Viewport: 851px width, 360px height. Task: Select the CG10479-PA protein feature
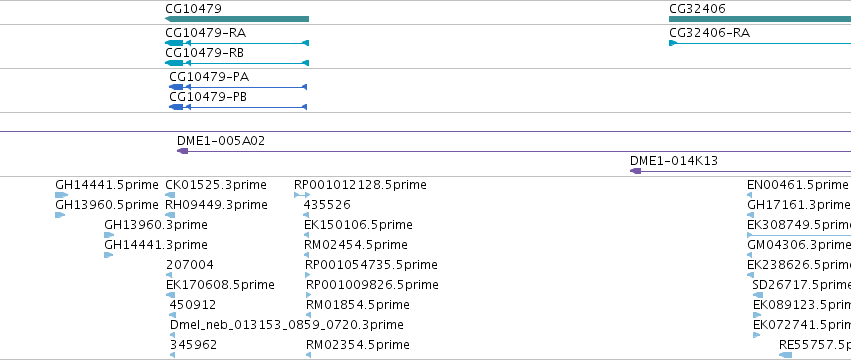click(x=238, y=87)
